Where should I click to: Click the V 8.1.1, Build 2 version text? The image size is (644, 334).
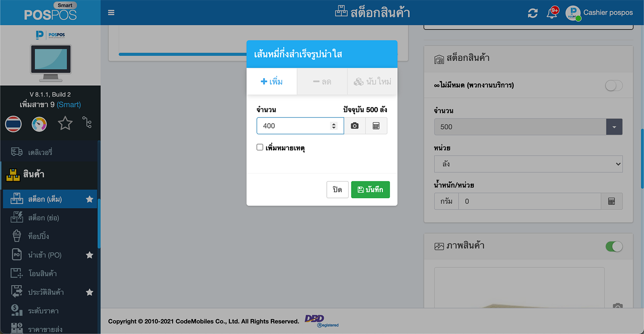[x=50, y=95]
